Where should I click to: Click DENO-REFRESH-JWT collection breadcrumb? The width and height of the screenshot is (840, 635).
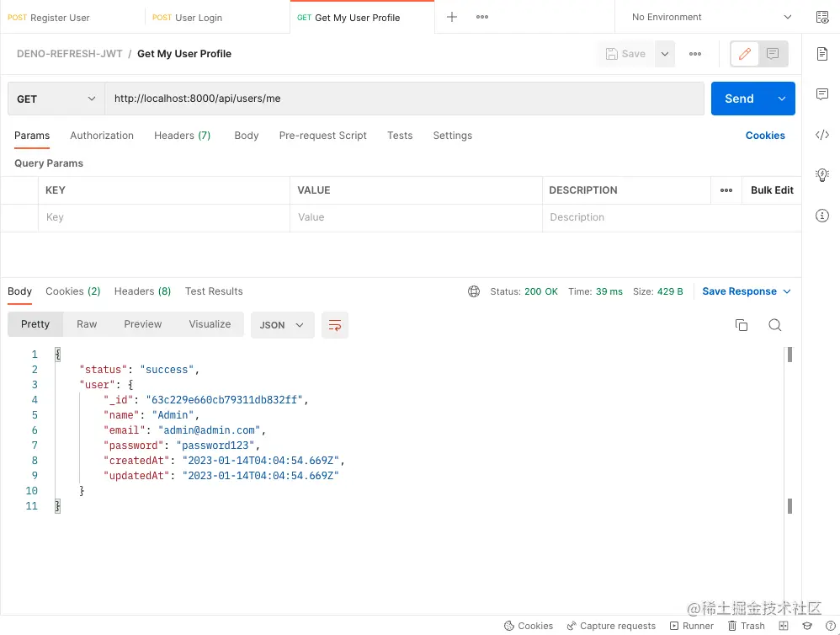tap(70, 54)
